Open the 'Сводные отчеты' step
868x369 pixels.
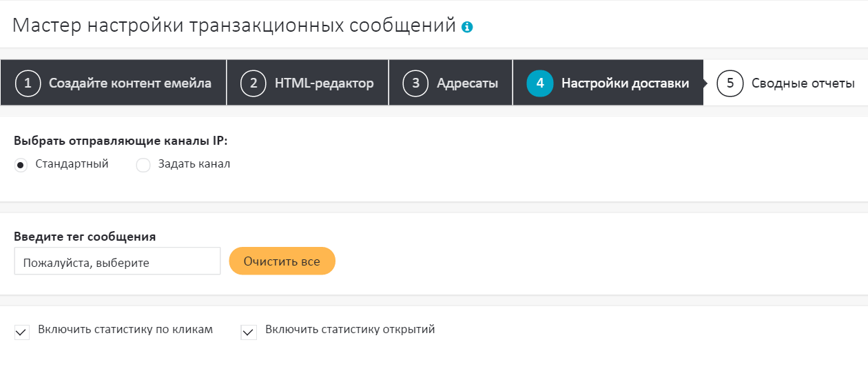(x=803, y=83)
